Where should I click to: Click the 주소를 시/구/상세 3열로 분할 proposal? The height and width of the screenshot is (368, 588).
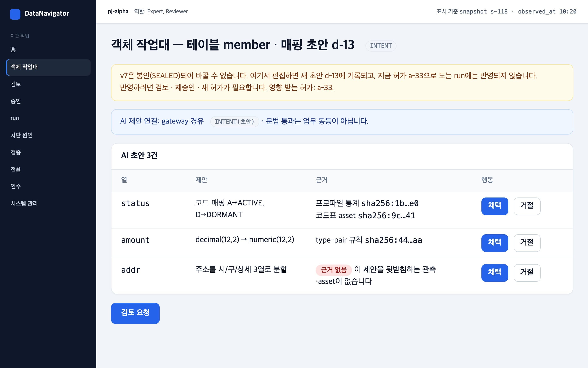[241, 269]
